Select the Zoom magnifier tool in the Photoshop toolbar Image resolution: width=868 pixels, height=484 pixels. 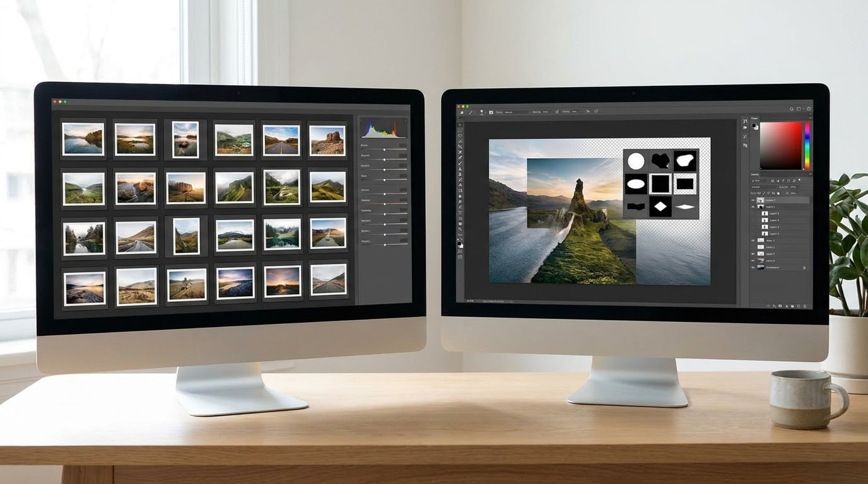click(460, 229)
